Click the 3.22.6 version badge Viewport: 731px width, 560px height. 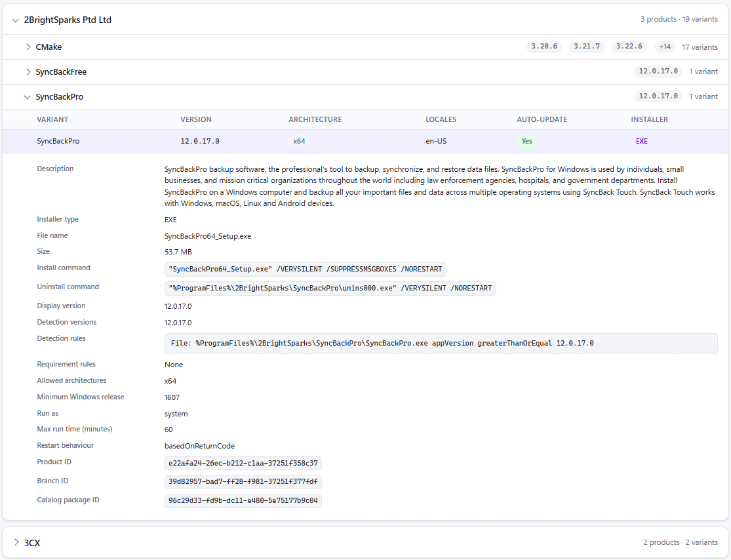click(629, 46)
